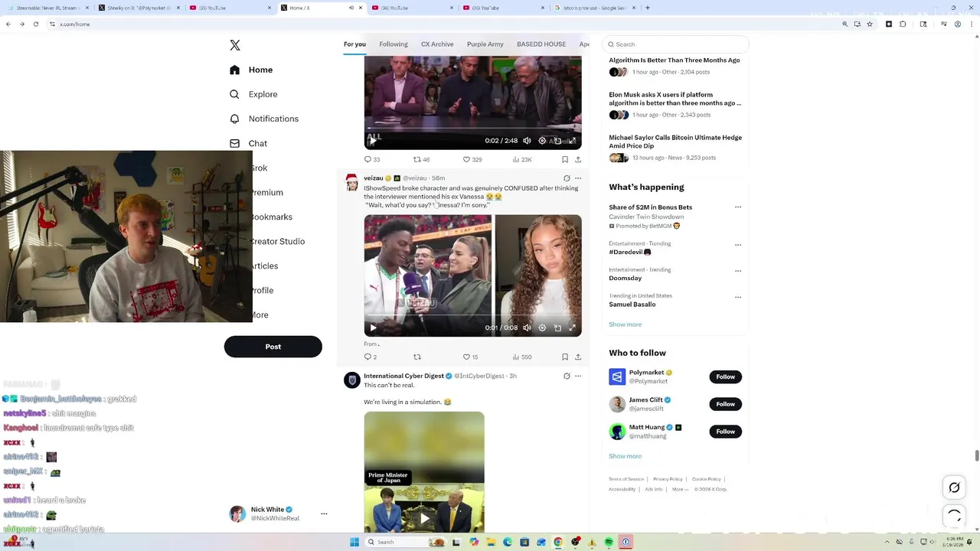The height and width of the screenshot is (551, 980).
Task: Open settings gear on the 2:48 video
Action: point(542,141)
